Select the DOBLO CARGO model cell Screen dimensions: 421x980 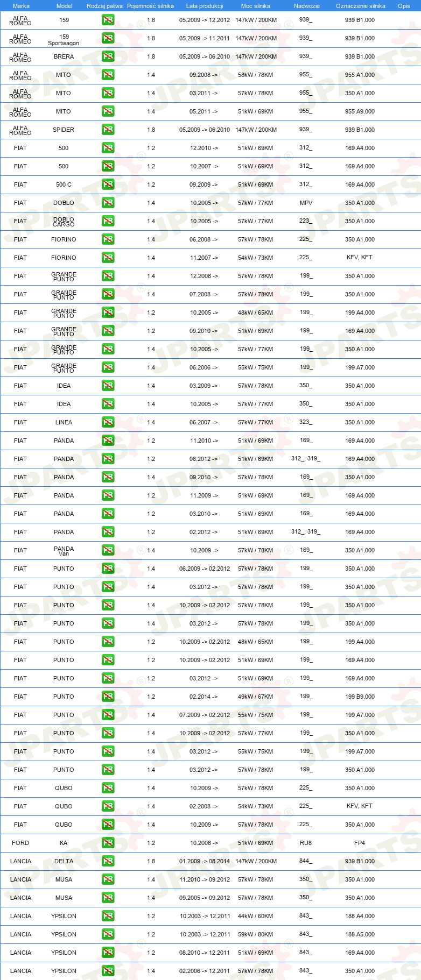64,222
